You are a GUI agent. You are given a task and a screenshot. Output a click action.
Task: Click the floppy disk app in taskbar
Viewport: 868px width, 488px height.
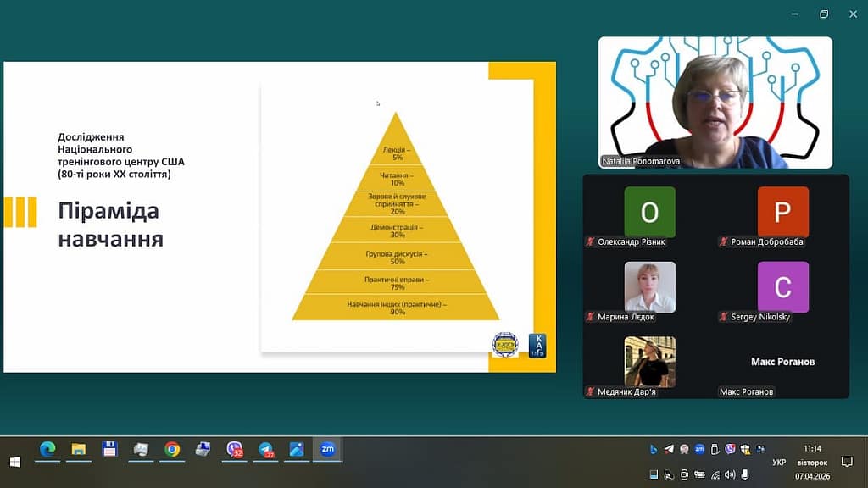(x=109, y=450)
